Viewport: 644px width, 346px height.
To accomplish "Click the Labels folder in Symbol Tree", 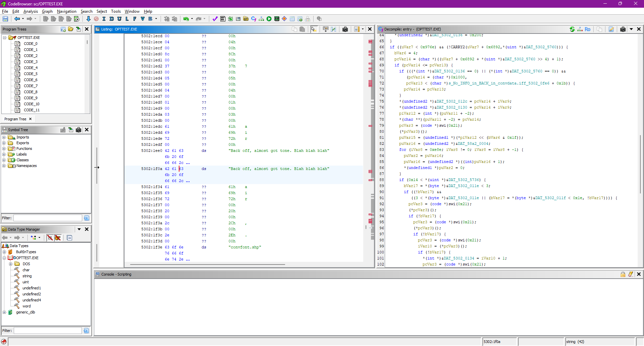I will click(21, 154).
